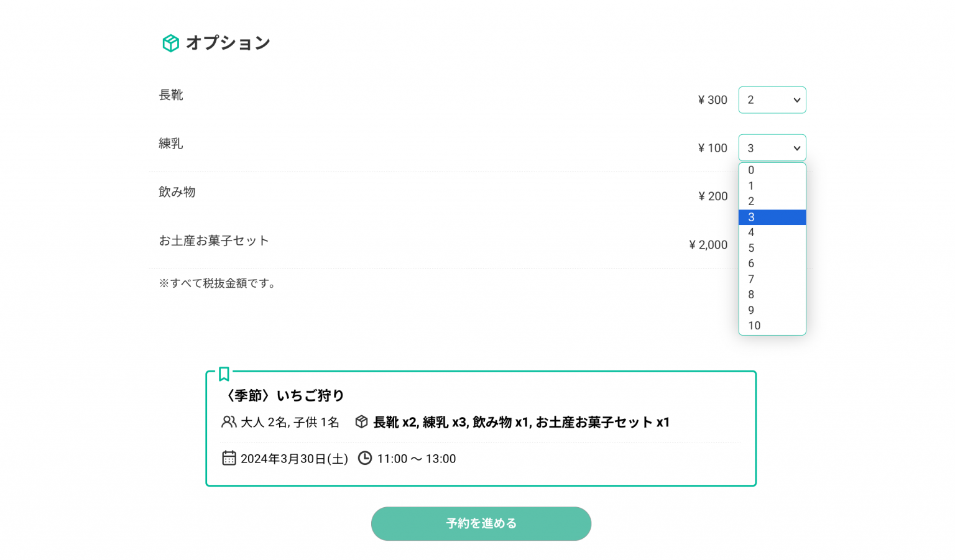Click the calendar icon beside 2024年3月30日

click(229, 458)
